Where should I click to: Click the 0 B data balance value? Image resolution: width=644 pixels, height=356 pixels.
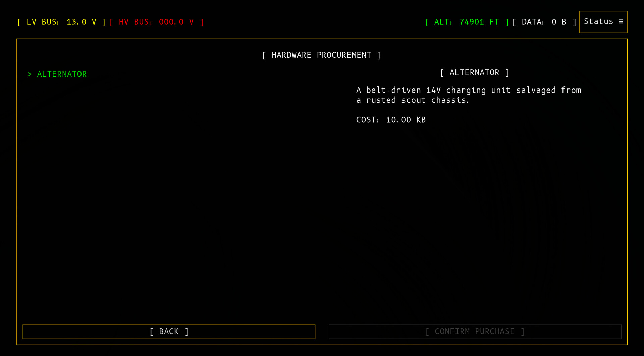point(559,22)
